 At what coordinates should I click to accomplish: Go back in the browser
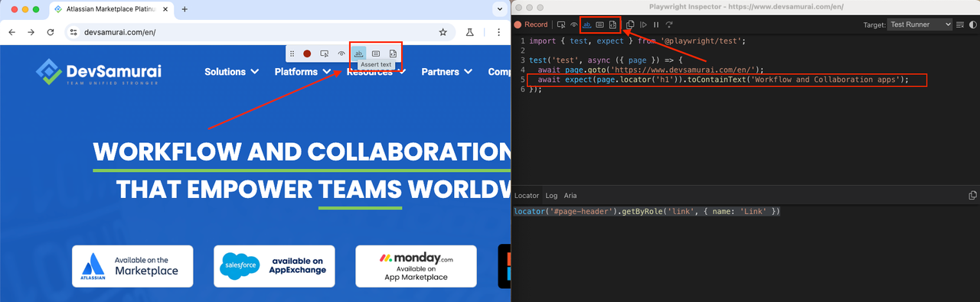point(11,32)
